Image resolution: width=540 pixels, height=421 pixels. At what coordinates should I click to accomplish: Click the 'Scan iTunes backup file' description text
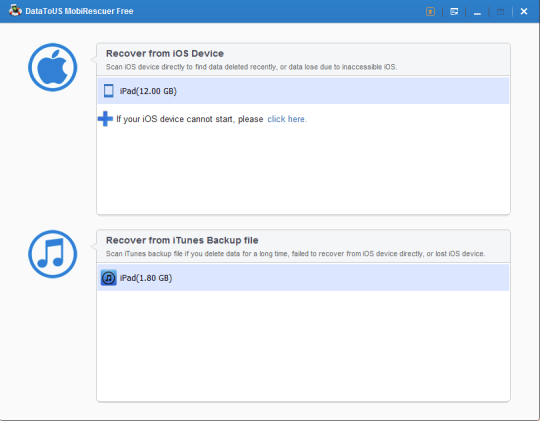(295, 254)
